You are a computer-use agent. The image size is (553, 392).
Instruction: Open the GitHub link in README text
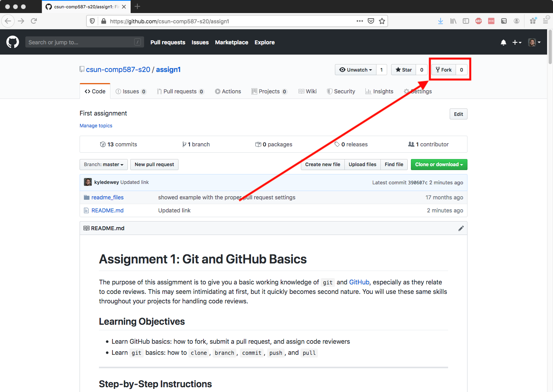click(x=359, y=282)
